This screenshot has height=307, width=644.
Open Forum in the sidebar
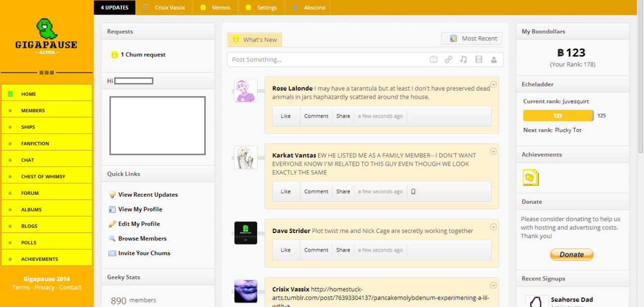click(x=47, y=193)
